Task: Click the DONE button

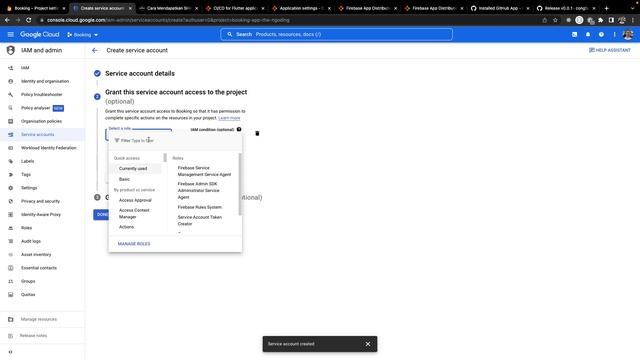Action: tap(101, 214)
